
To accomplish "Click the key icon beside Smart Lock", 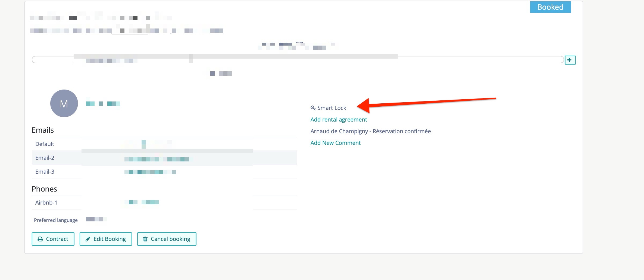I will point(313,108).
